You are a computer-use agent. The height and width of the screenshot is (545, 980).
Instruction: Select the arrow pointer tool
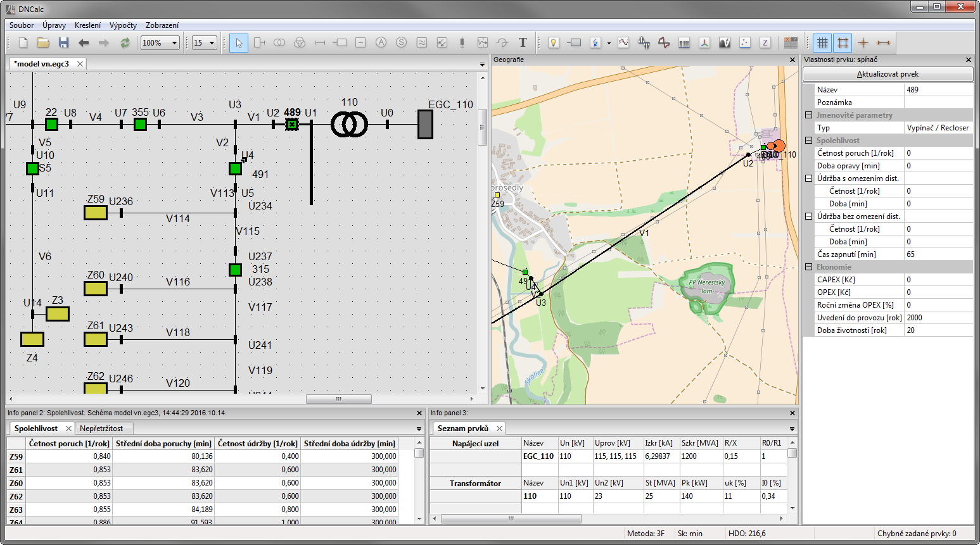click(239, 43)
